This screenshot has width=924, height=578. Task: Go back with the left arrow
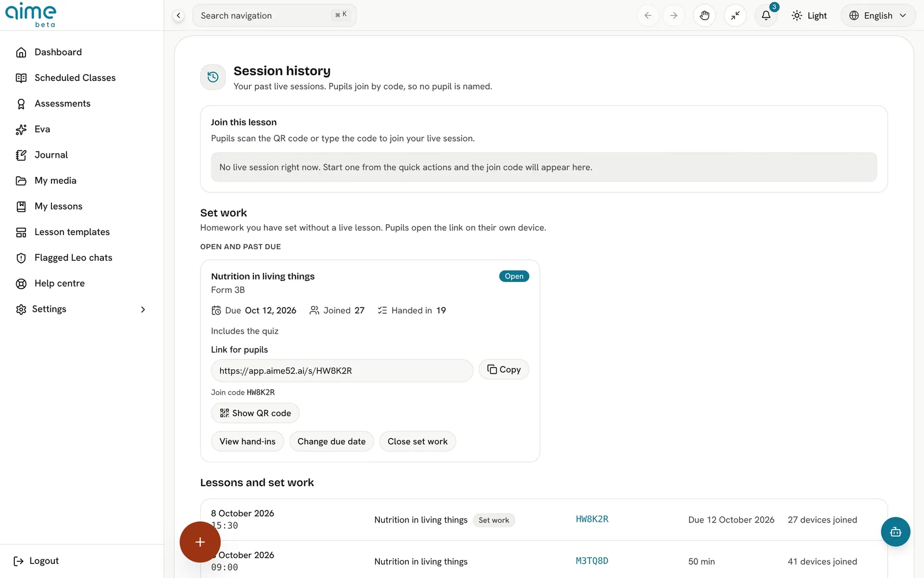point(648,16)
